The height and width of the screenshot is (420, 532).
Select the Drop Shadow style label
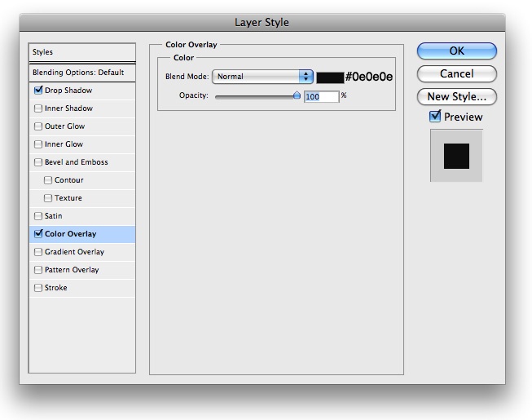68,91
